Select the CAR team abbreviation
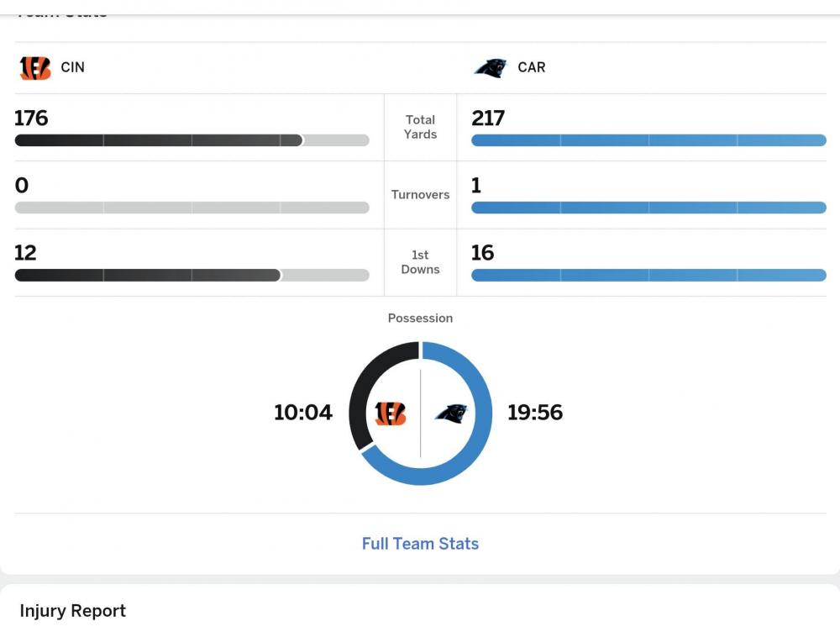The height and width of the screenshot is (632, 840). (x=531, y=67)
